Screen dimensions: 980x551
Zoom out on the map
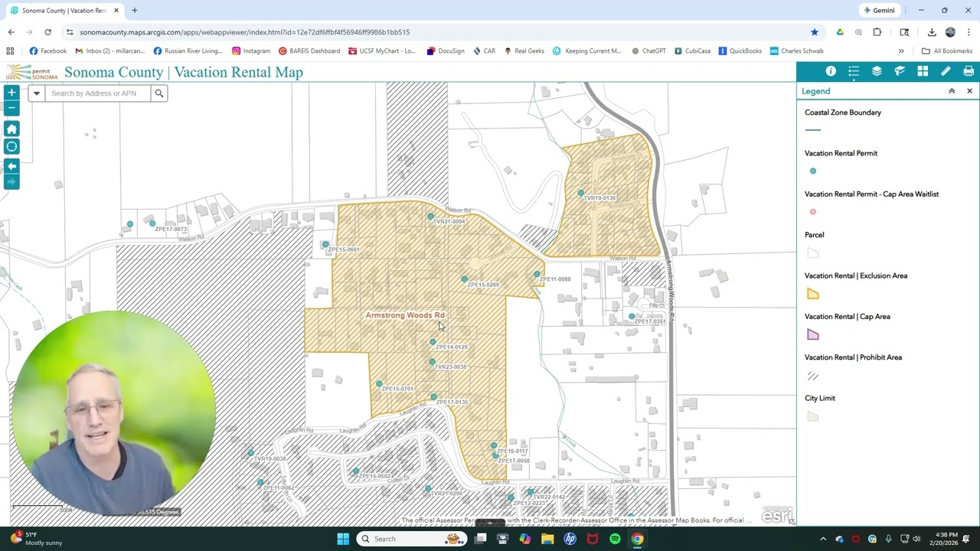(x=11, y=108)
